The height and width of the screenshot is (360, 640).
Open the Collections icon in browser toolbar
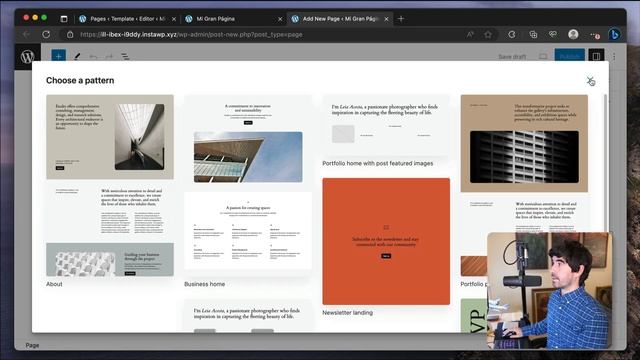click(x=533, y=35)
